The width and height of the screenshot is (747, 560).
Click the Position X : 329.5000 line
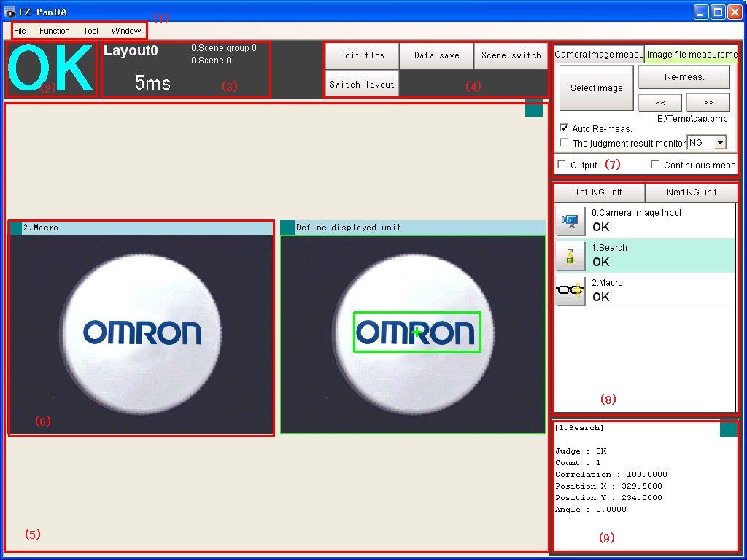tap(609, 486)
